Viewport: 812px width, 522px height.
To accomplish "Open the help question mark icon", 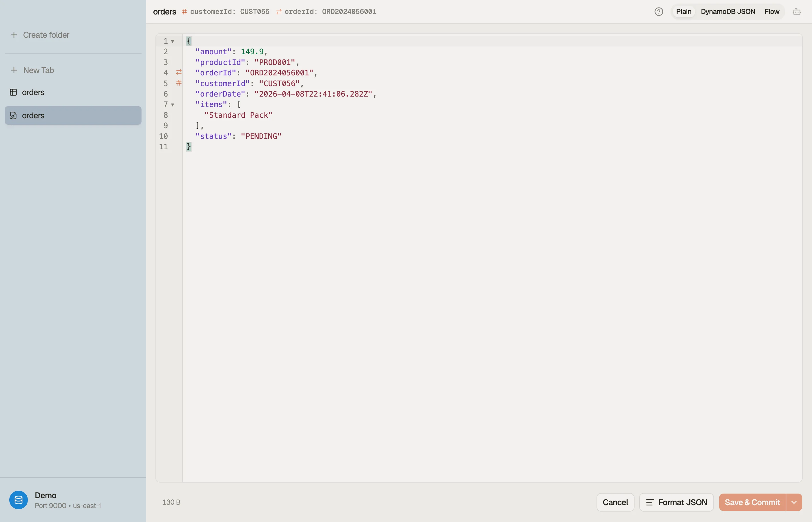I will (659, 12).
